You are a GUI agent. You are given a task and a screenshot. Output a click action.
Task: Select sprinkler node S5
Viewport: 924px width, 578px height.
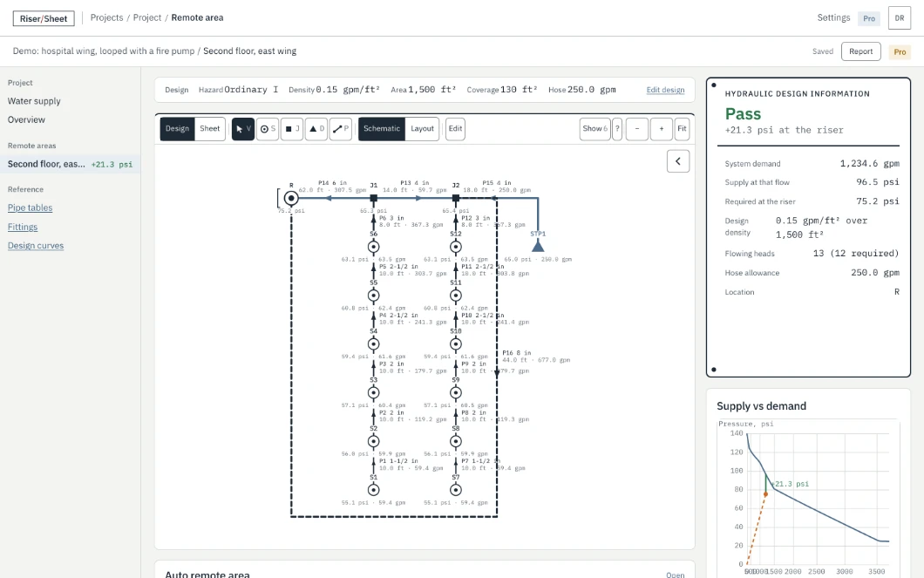(x=374, y=296)
